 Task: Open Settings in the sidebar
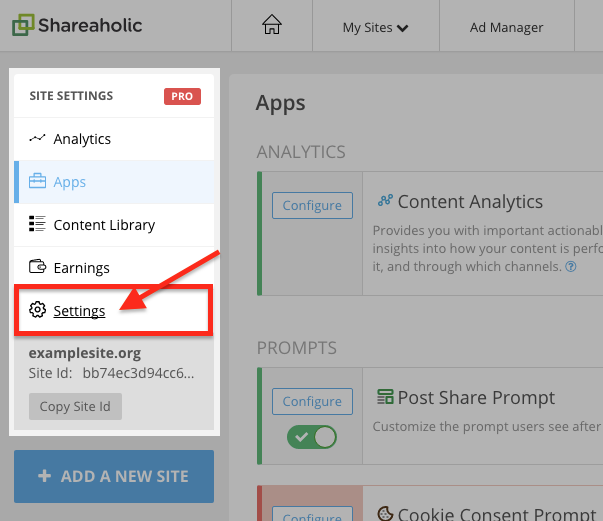click(x=114, y=310)
